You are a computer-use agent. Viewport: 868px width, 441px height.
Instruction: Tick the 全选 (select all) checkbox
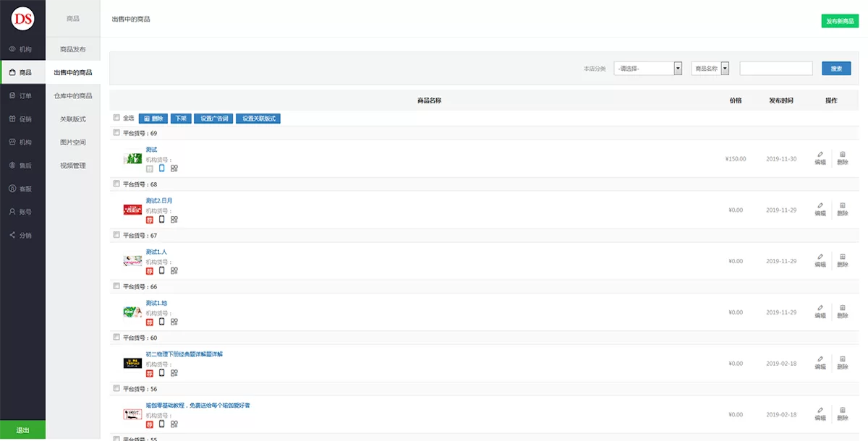pyautogui.click(x=116, y=118)
